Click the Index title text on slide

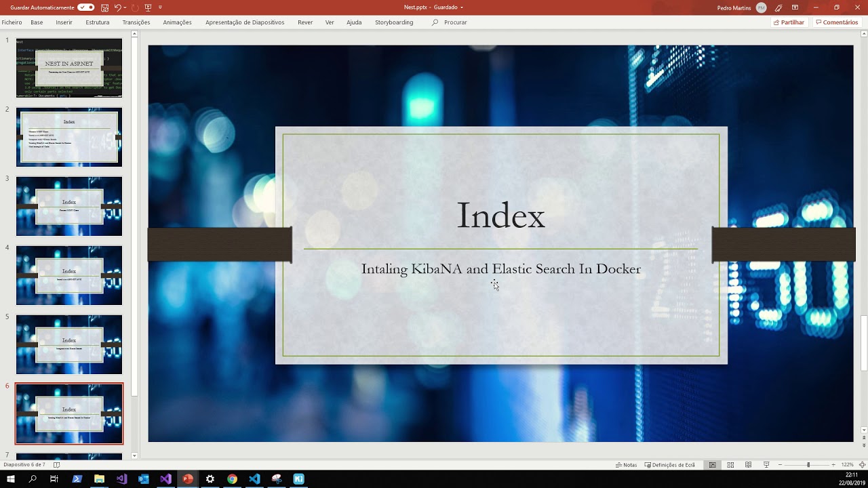[x=500, y=216]
